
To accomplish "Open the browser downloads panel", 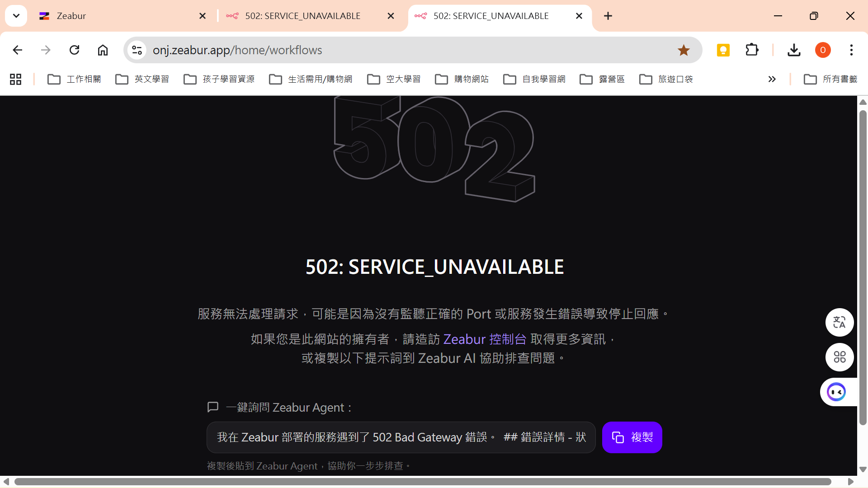I will pos(794,50).
